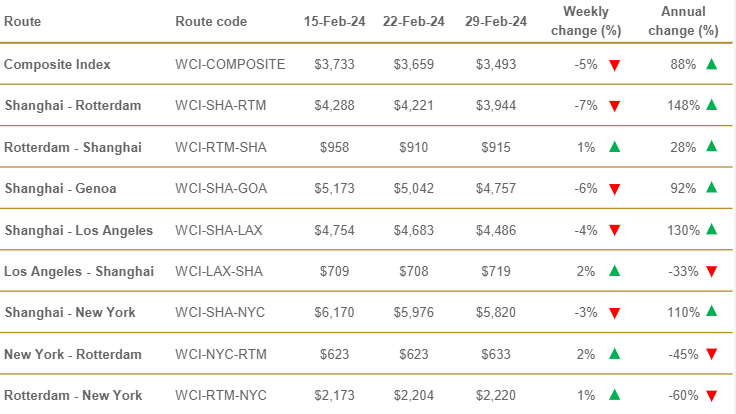Image resolution: width=736 pixels, height=414 pixels.
Task: Click the red weekly arrow for Shanghai - Los Angeles
Action: [614, 231]
